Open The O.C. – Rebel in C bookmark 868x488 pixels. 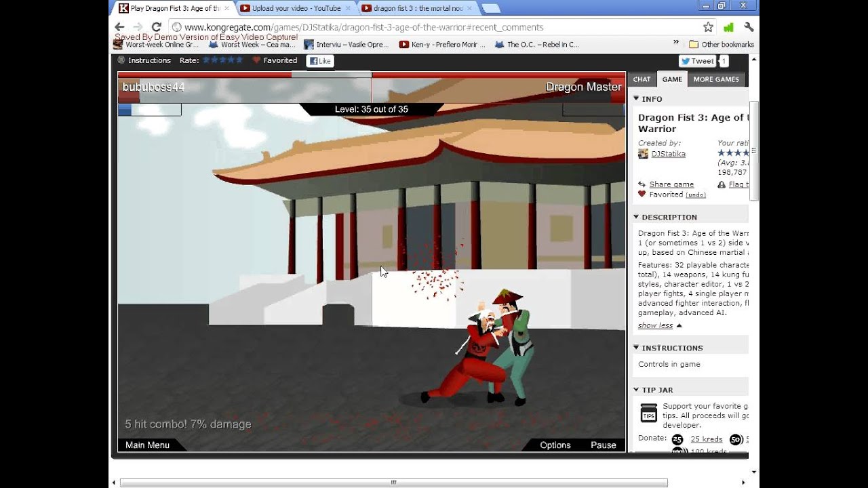[537, 45]
